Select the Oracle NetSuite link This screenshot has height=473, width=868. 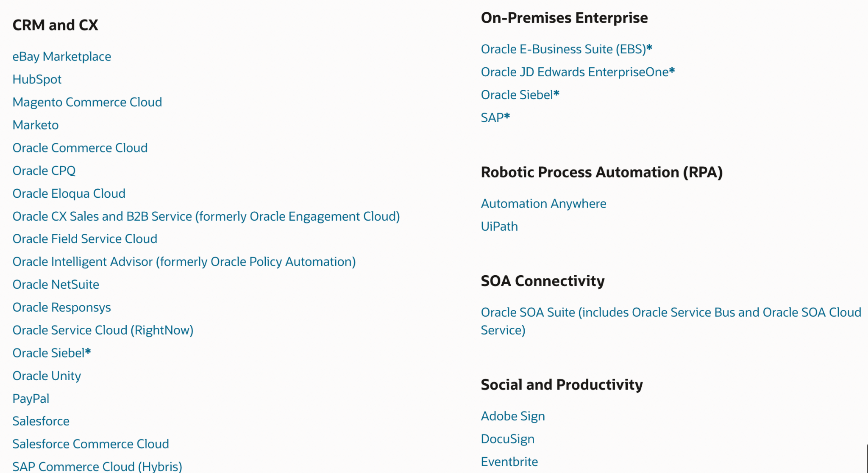(56, 284)
